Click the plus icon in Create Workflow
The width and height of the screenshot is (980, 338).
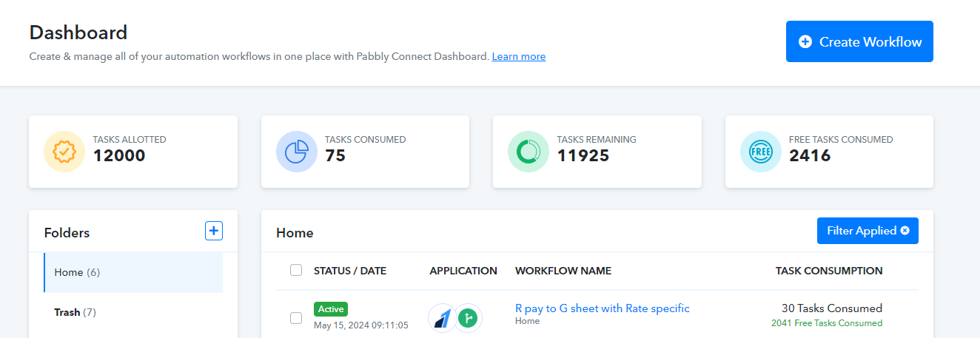(805, 42)
